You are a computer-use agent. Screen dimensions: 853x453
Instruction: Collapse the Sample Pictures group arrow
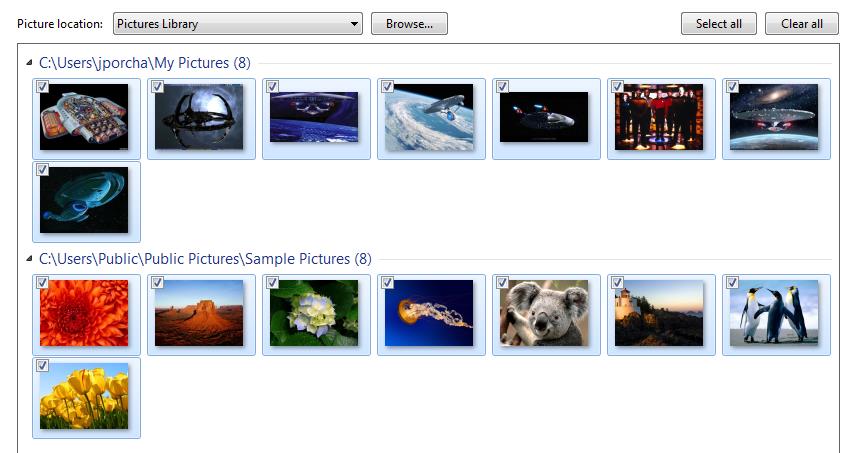(x=29, y=258)
